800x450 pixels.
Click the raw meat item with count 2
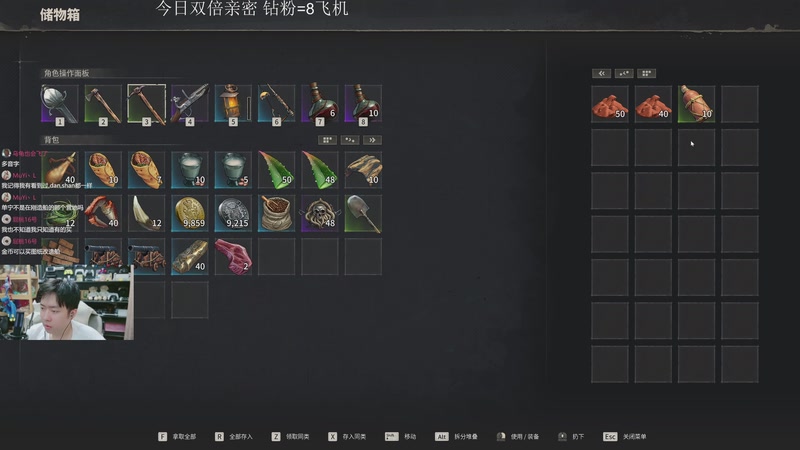[x=233, y=257]
